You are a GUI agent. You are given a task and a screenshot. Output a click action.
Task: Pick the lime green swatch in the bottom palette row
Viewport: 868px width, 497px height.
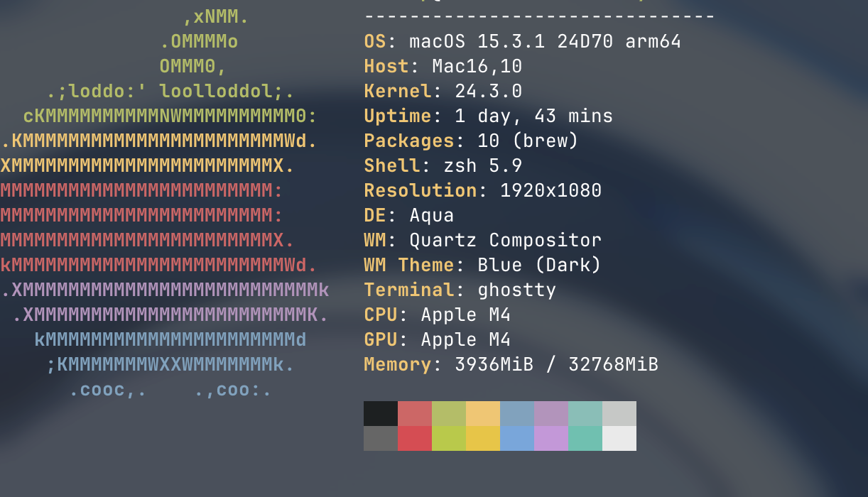[449, 438]
